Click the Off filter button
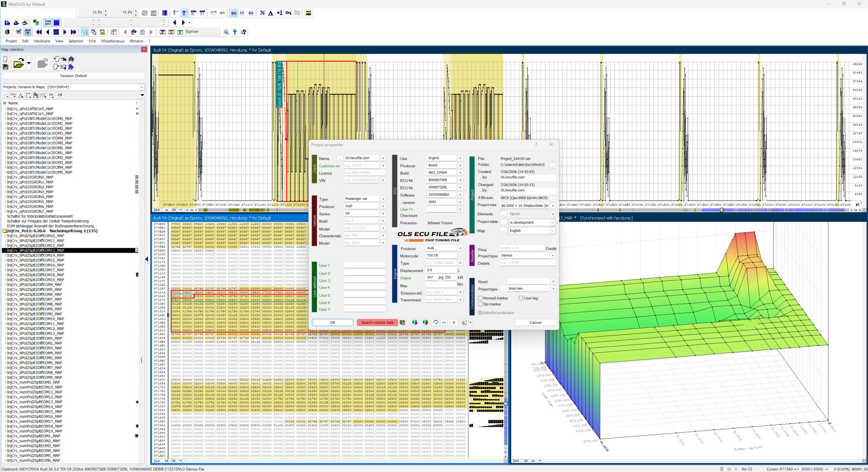 click(60, 95)
